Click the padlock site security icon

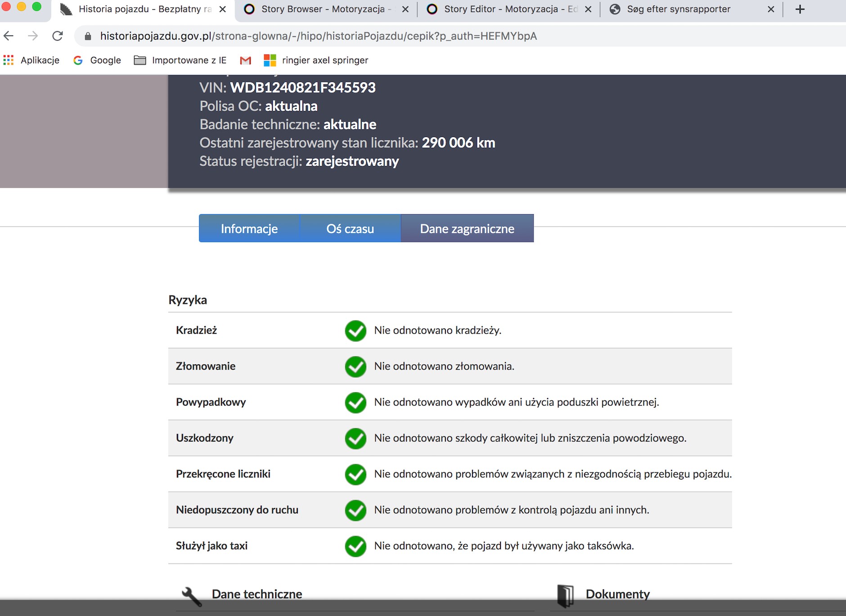click(x=88, y=36)
